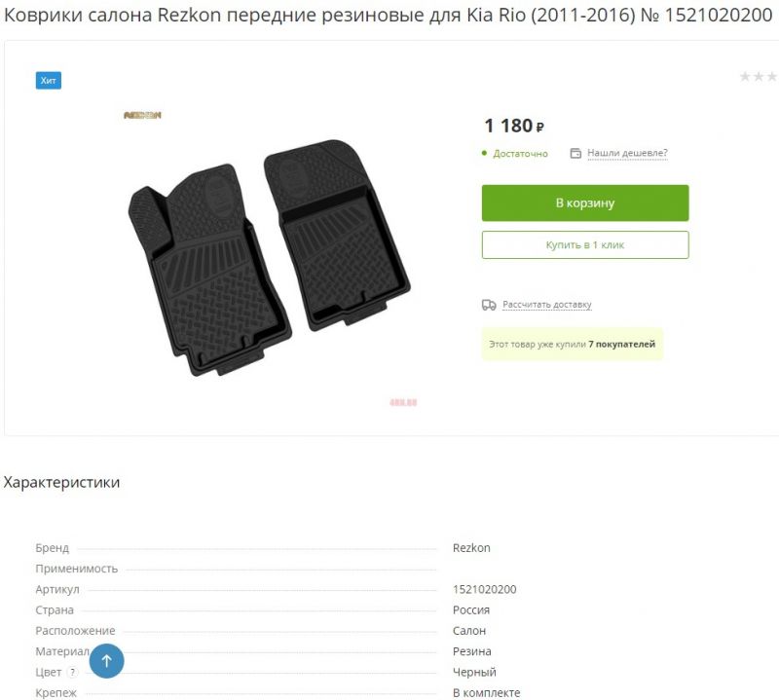The height and width of the screenshot is (700, 779).
Task: Click the 1 180 ₽ price
Action: (x=514, y=126)
